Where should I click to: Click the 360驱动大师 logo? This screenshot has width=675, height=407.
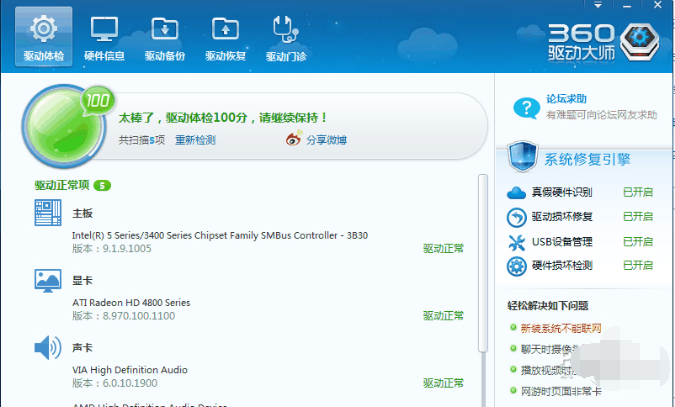point(600,40)
